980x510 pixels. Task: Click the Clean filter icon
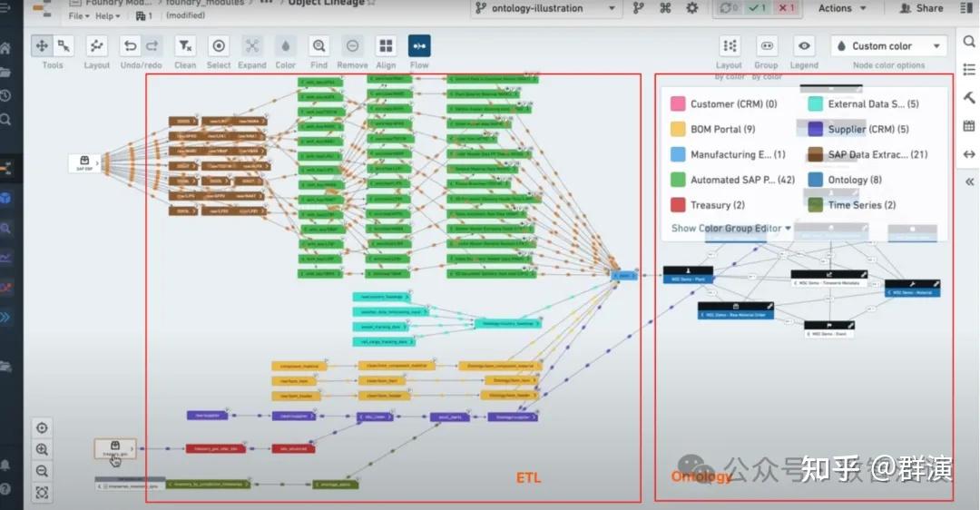tap(185, 45)
